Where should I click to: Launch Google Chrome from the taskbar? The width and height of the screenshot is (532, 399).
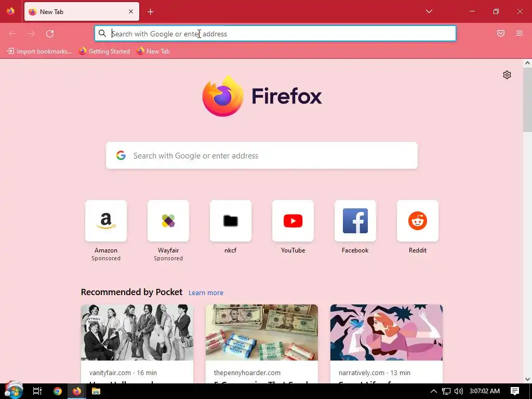[x=58, y=391]
